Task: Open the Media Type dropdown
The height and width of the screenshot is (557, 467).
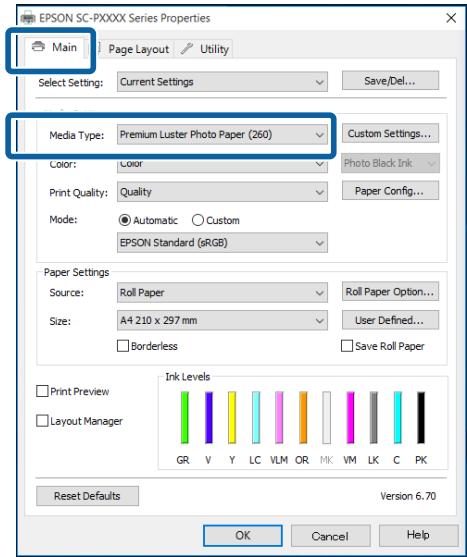Action: click(x=222, y=134)
